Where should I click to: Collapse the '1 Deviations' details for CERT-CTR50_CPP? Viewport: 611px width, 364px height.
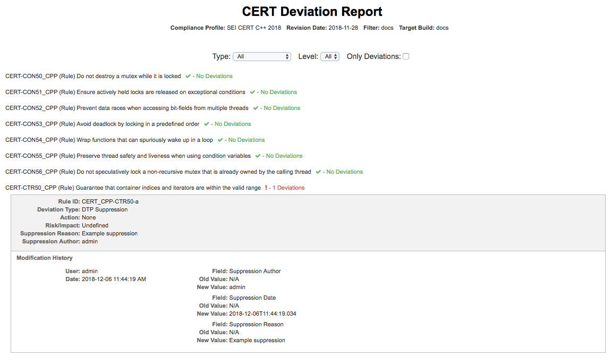point(288,188)
